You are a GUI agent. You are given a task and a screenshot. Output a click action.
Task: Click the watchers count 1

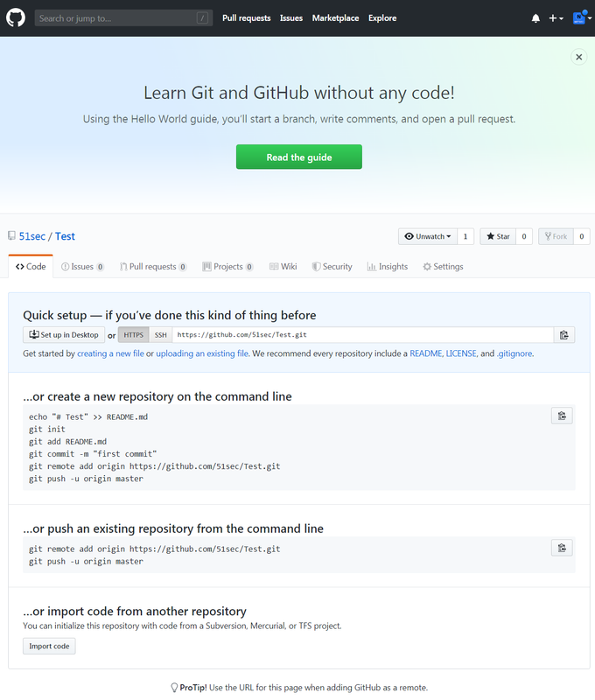pos(465,236)
